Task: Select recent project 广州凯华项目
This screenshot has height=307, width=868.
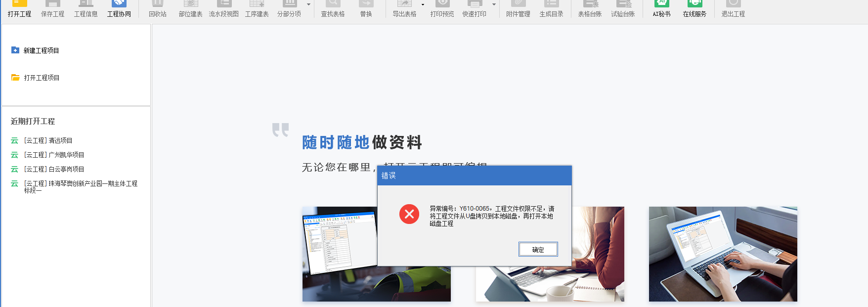Action: [54, 155]
